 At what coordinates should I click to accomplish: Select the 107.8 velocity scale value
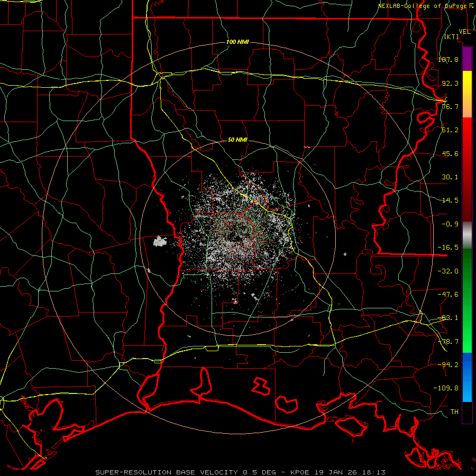click(x=448, y=59)
